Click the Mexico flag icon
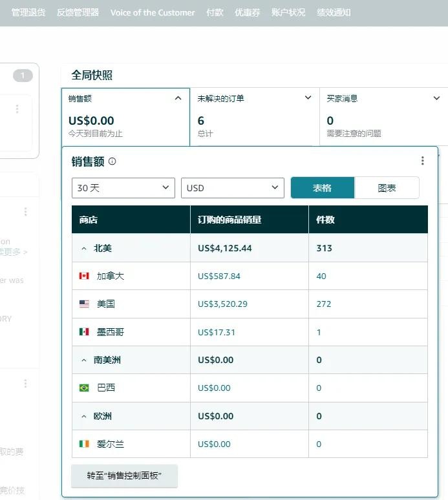Viewport: 448px width, 500px height. 84,332
